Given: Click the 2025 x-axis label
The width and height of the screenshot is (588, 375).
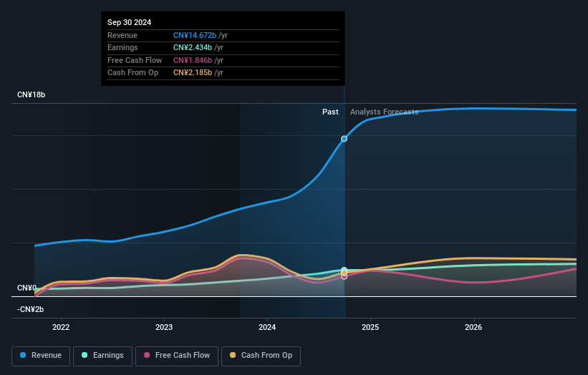Looking at the screenshot, I should coord(370,327).
